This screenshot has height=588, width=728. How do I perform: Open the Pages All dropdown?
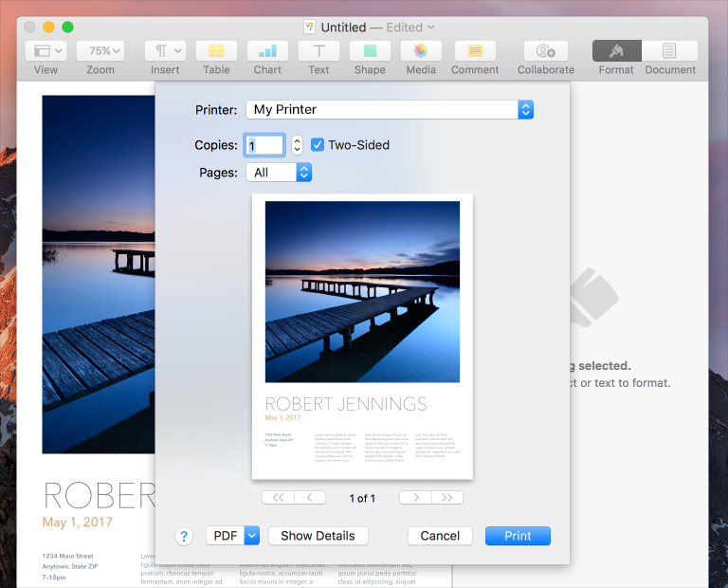279,173
